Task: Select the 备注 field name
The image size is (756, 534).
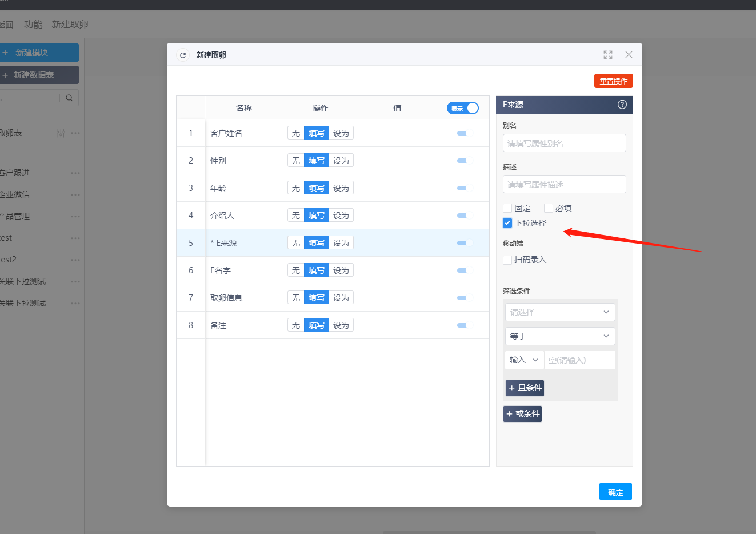Action: click(218, 325)
